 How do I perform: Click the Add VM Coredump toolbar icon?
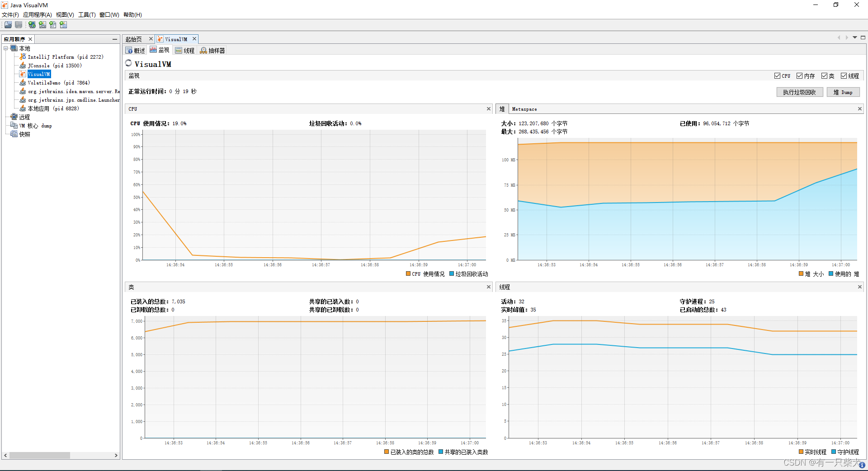(53, 25)
